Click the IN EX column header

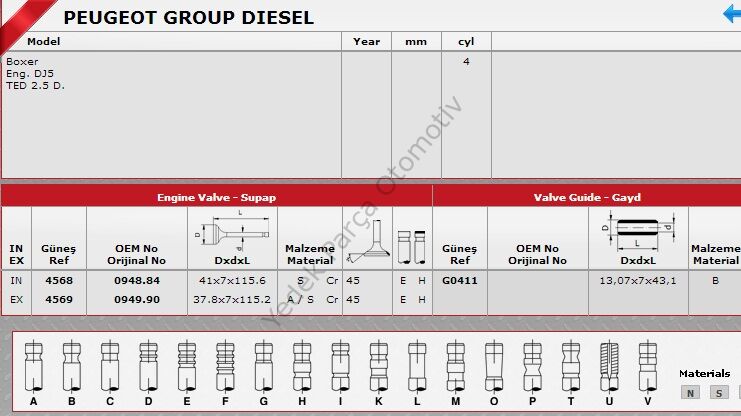(x=16, y=254)
